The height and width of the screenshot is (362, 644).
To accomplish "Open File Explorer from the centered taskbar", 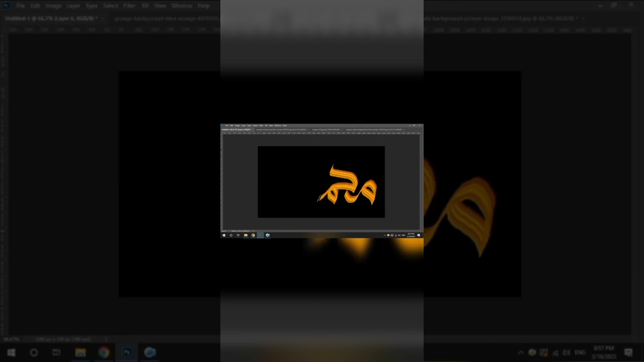I will click(x=246, y=235).
